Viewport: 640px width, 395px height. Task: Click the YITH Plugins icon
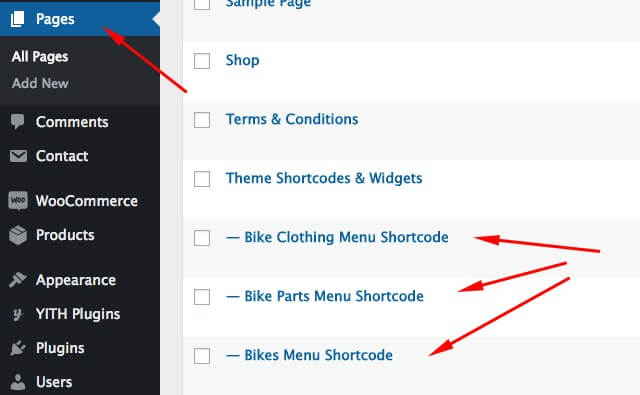pos(18,314)
